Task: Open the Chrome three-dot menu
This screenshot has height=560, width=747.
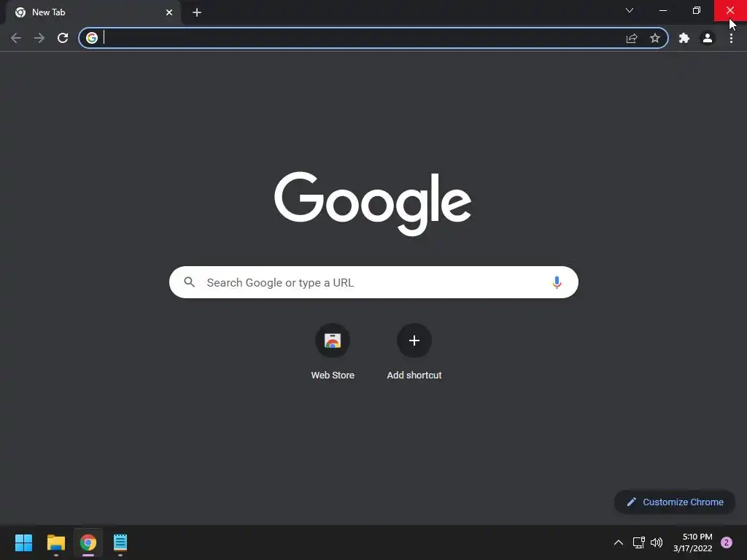Action: [731, 38]
